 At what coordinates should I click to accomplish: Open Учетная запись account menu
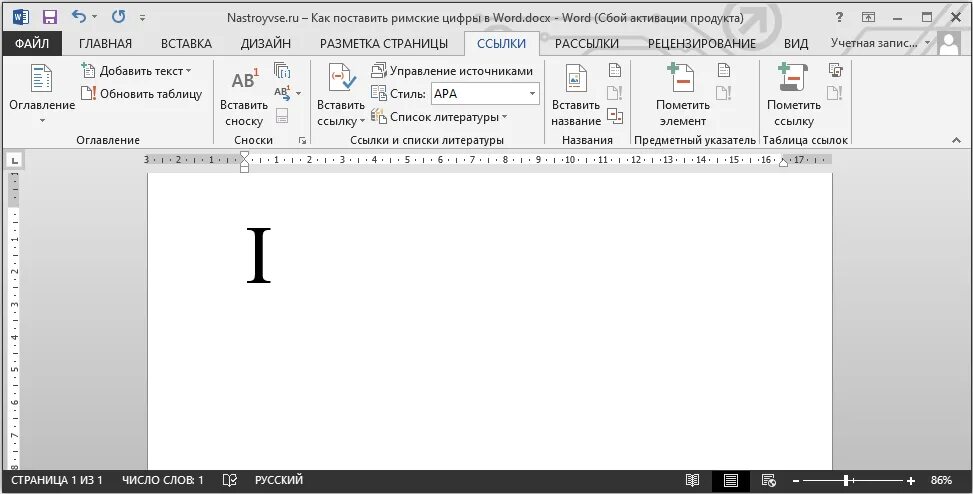pos(881,43)
